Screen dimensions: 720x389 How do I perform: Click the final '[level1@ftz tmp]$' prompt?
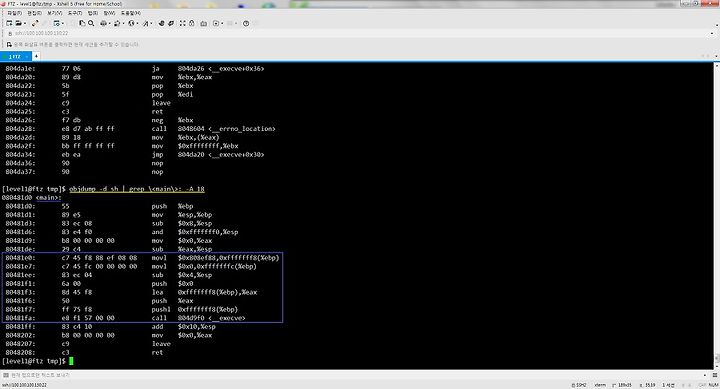[34, 361]
